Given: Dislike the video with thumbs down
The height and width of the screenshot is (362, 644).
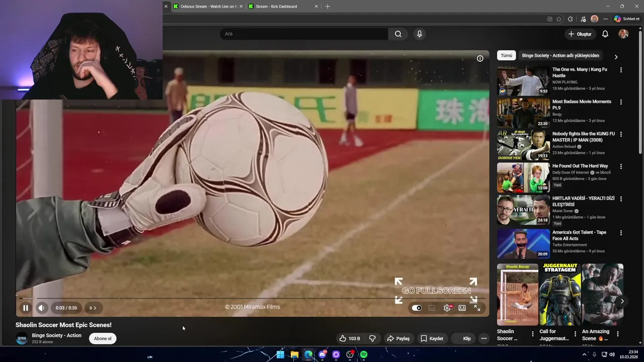Looking at the screenshot, I should (x=372, y=338).
